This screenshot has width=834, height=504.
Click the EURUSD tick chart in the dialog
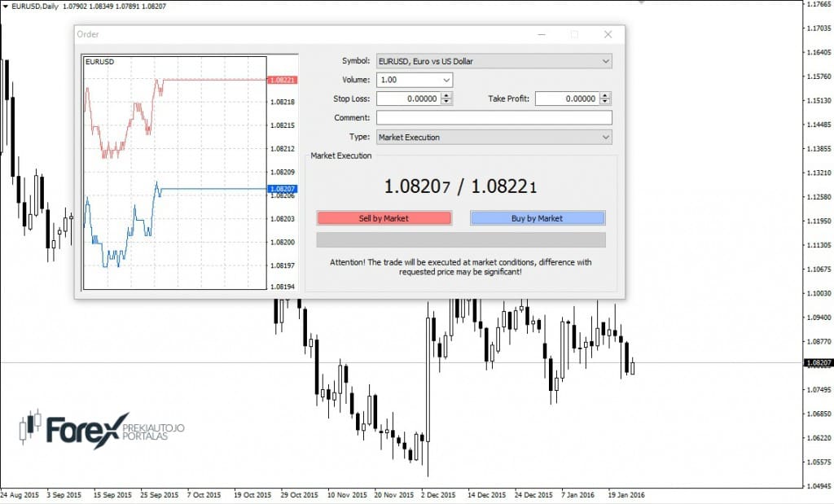pos(175,173)
